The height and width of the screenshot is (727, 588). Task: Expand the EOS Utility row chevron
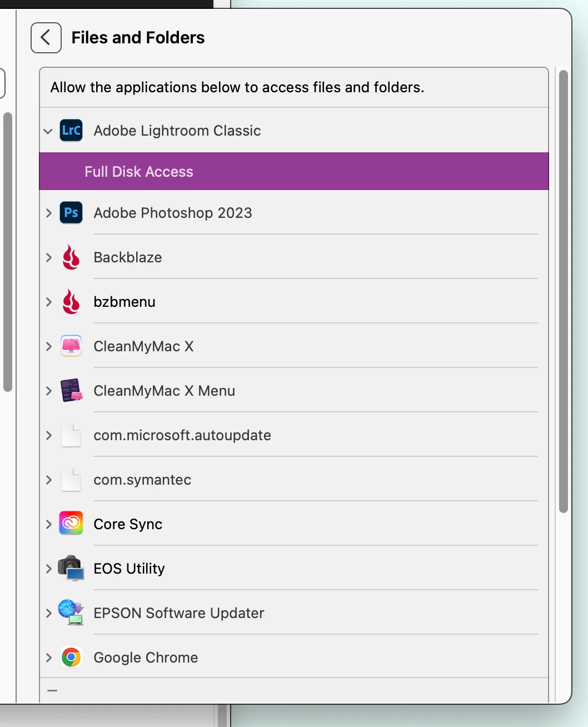[49, 569]
